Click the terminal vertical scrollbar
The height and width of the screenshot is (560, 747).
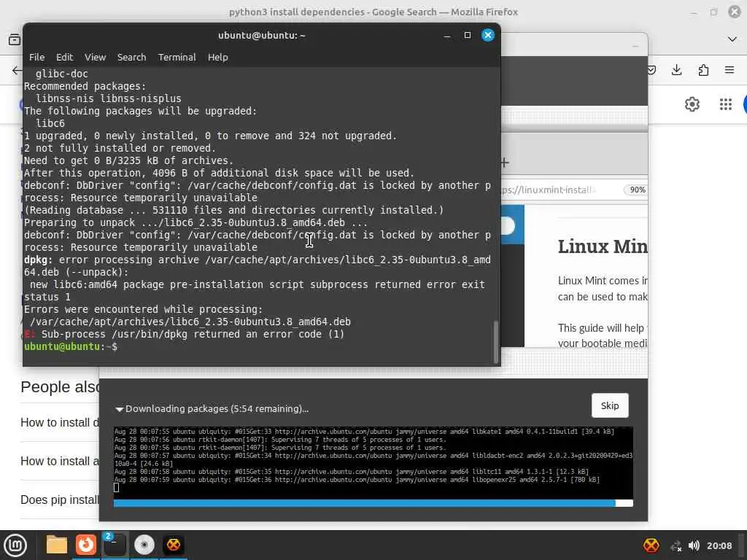pyautogui.click(x=496, y=341)
